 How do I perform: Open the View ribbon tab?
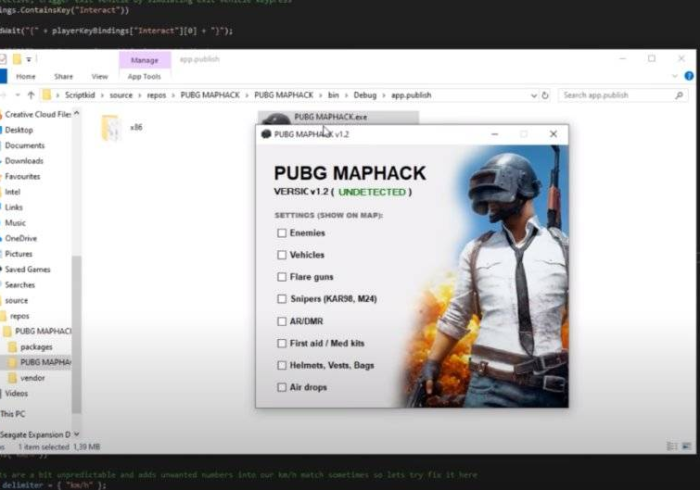(100, 76)
